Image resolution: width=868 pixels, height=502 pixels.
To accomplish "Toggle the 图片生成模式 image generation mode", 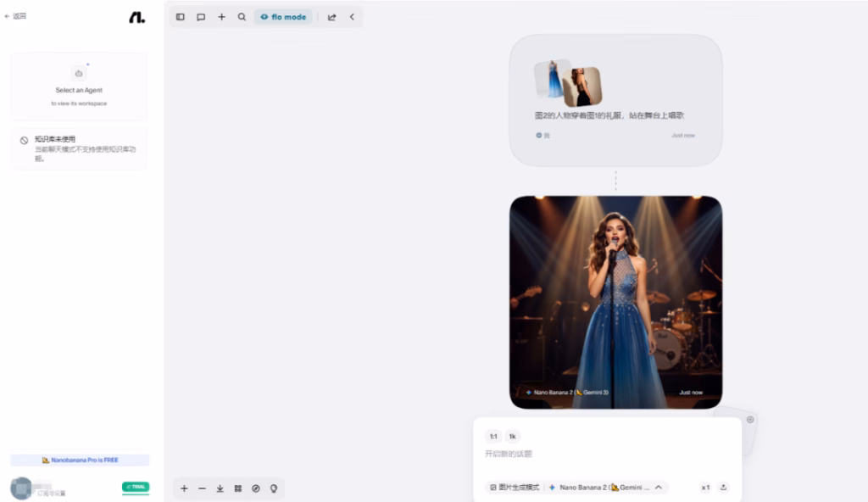I will (x=514, y=488).
